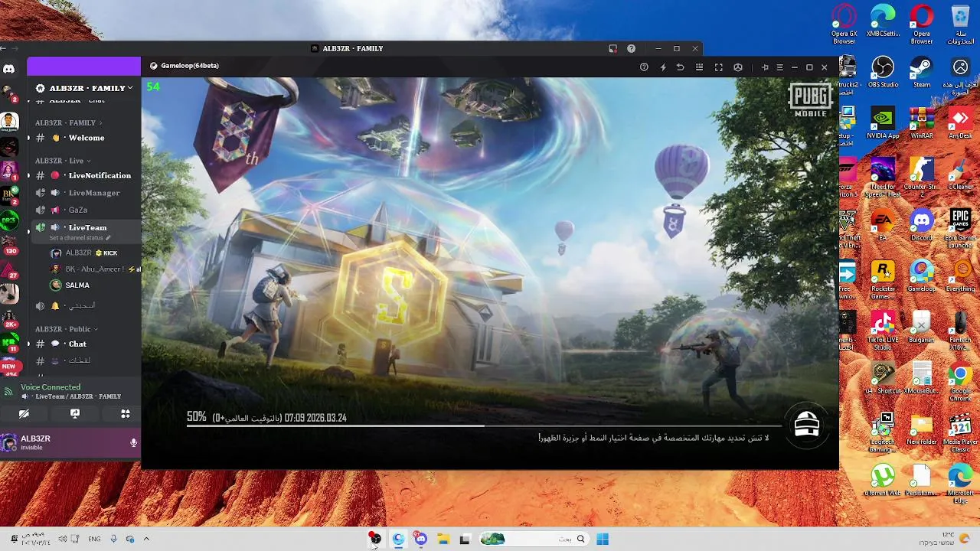Select user BK - Abu_Ameer in LiveTeam

(93, 269)
